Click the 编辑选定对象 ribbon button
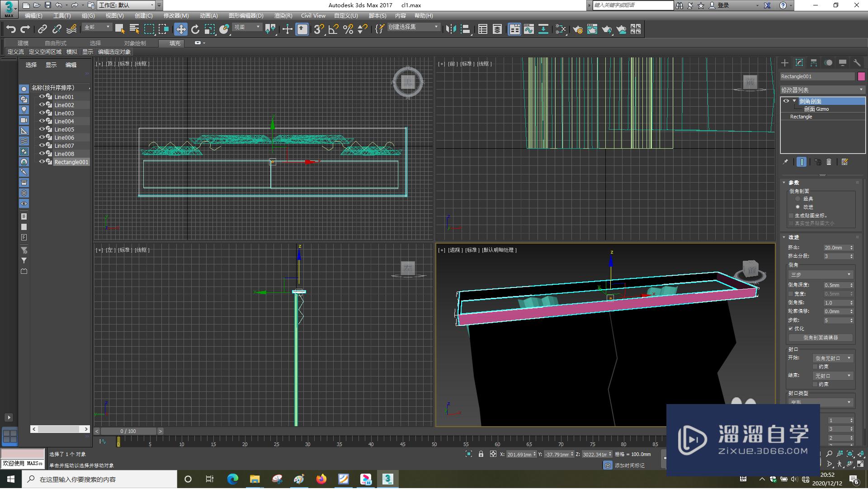This screenshot has width=868, height=489. point(114,52)
